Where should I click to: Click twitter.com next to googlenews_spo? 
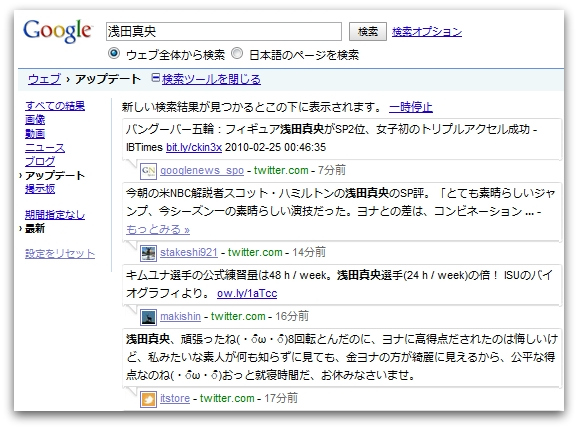pyautogui.click(x=281, y=170)
